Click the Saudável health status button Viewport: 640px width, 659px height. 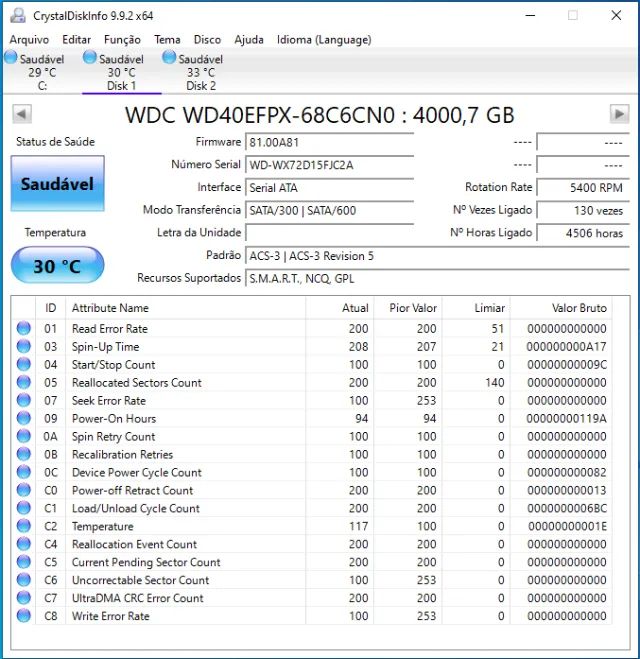pyautogui.click(x=58, y=183)
